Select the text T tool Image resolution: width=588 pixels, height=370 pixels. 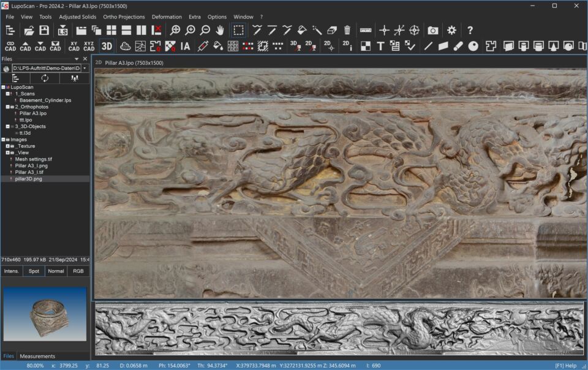380,46
